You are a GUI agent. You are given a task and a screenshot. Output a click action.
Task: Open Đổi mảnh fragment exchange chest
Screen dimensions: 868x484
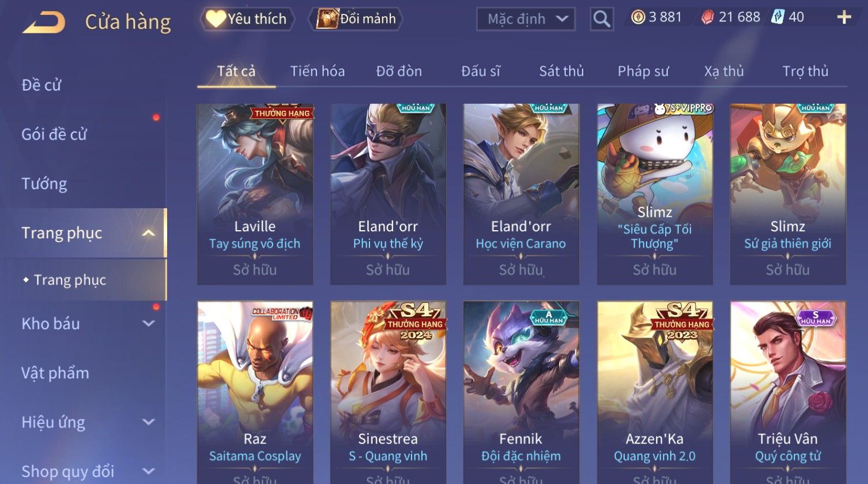click(x=356, y=19)
